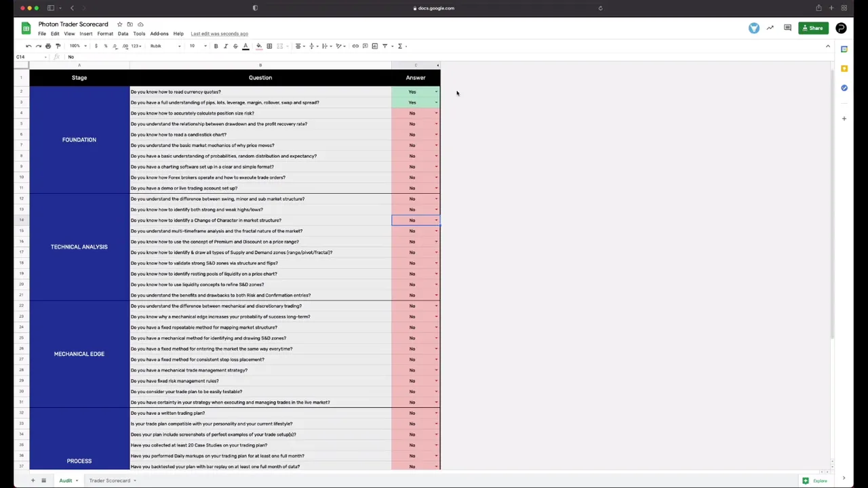
Task: Open the Rubik font dropdown
Action: click(165, 46)
